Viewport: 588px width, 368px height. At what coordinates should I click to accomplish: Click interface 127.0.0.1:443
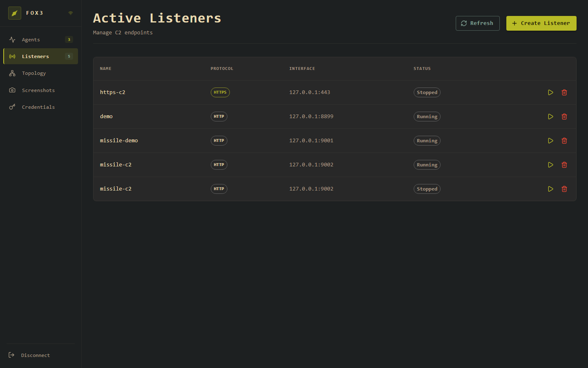pos(310,92)
